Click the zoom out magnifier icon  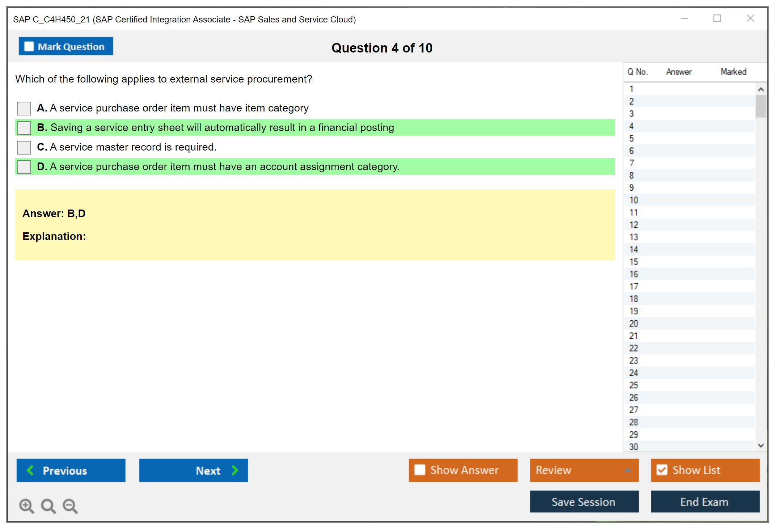pos(70,506)
